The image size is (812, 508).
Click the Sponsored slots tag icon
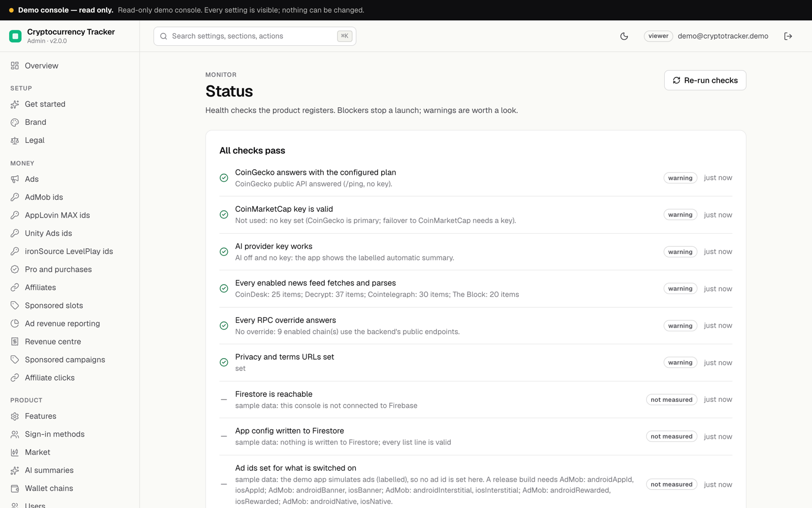pyautogui.click(x=15, y=305)
